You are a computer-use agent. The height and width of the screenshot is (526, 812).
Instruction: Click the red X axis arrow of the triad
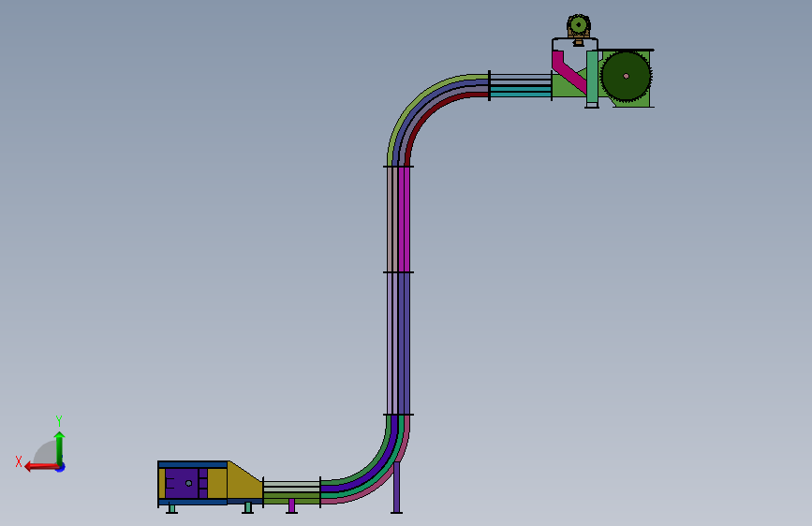[40, 467]
